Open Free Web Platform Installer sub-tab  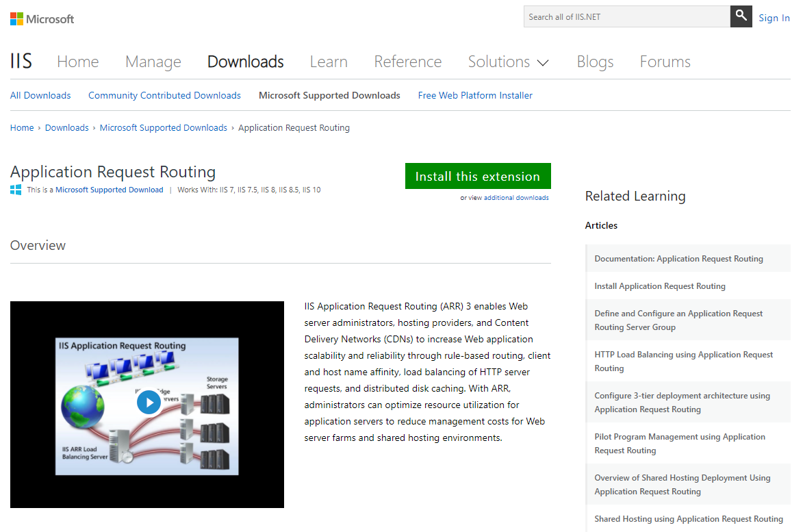pyautogui.click(x=474, y=95)
